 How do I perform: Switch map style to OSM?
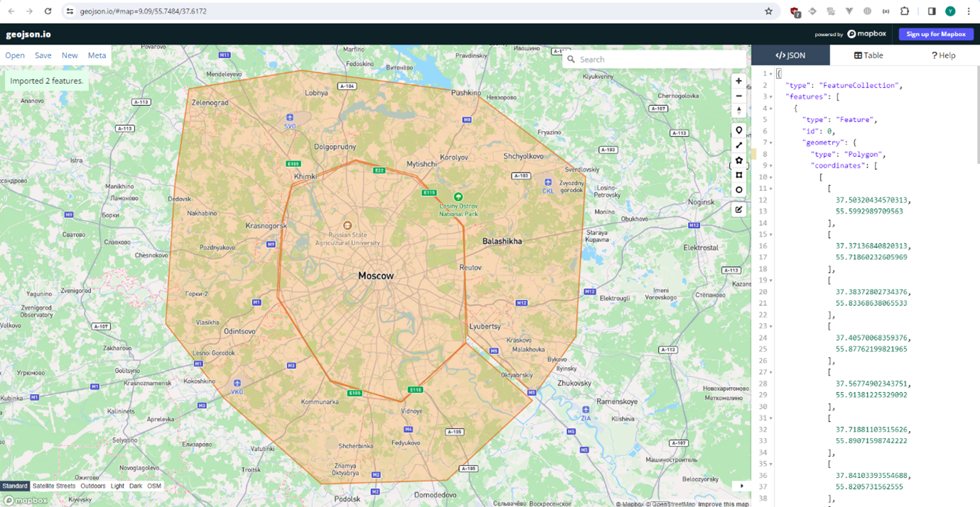pyautogui.click(x=154, y=486)
